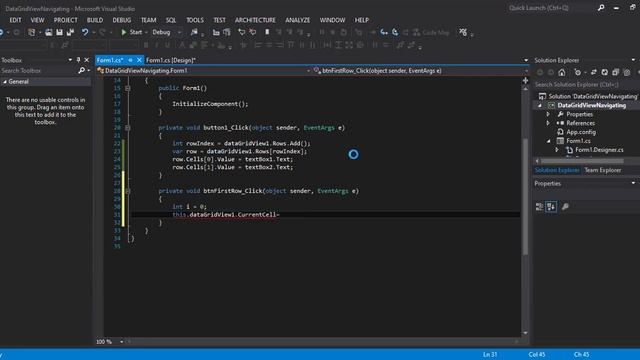The image size is (640, 360).
Task: Collapse the General group in Toolbox
Action: pyautogui.click(x=4, y=82)
